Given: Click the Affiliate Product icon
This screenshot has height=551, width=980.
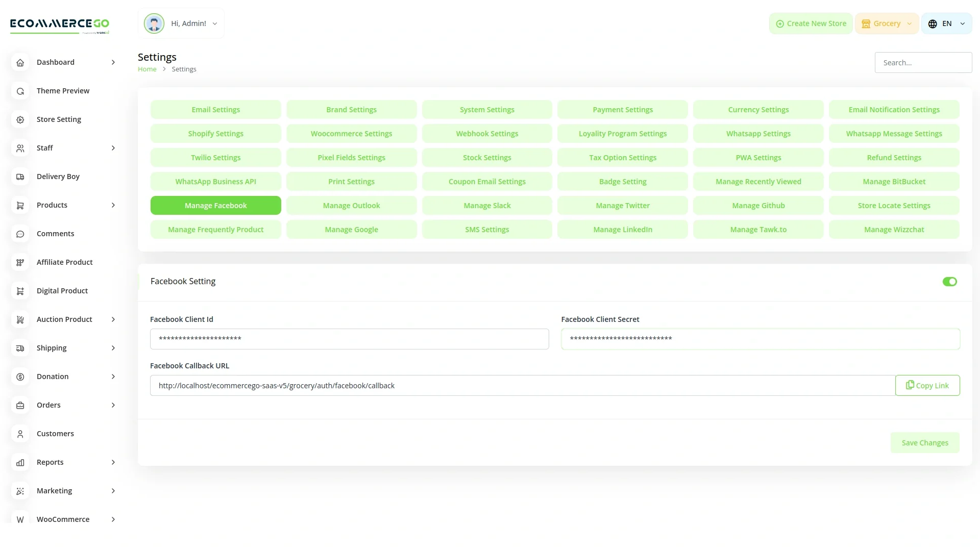Looking at the screenshot, I should 20,262.
